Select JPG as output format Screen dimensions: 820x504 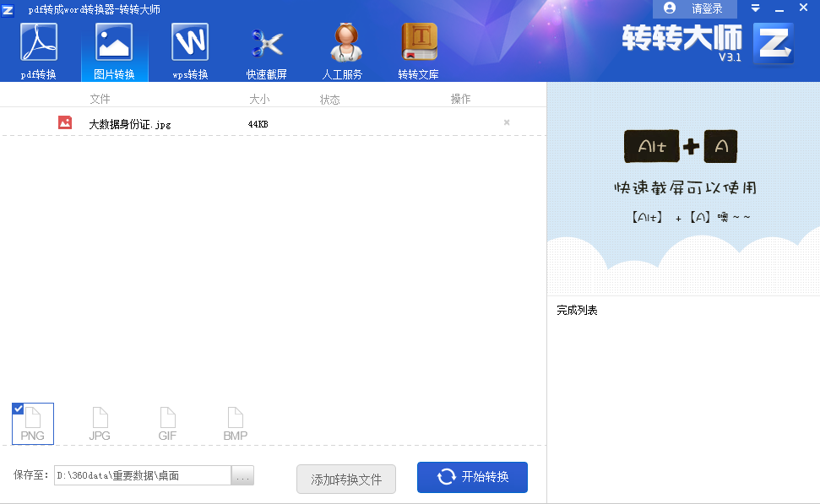100,423
